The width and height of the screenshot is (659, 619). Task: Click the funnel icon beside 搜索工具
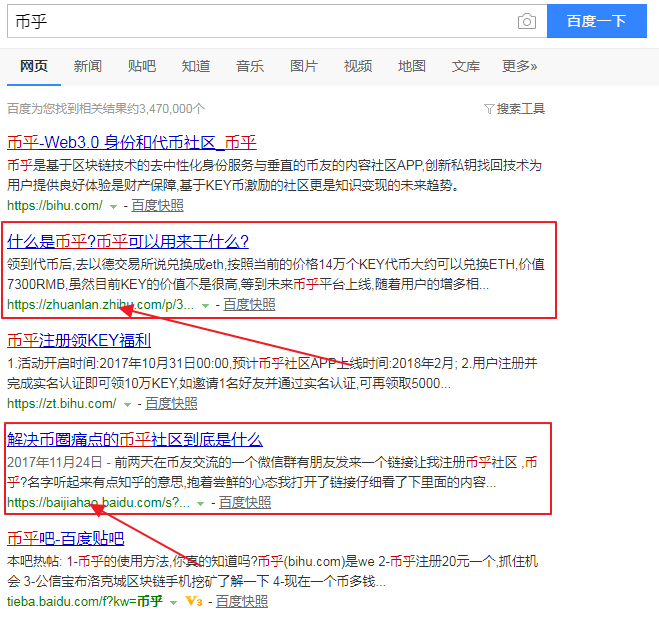point(489,109)
